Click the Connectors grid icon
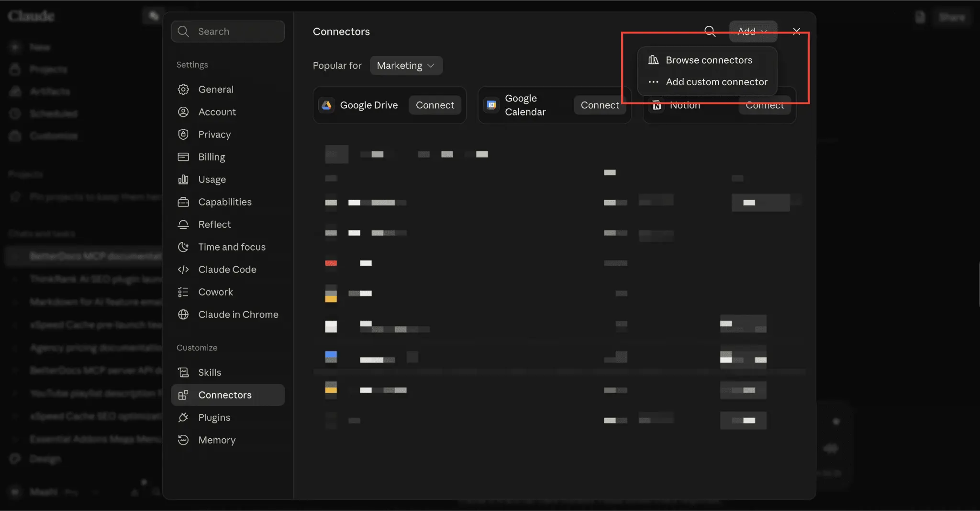980x511 pixels. [x=183, y=395]
